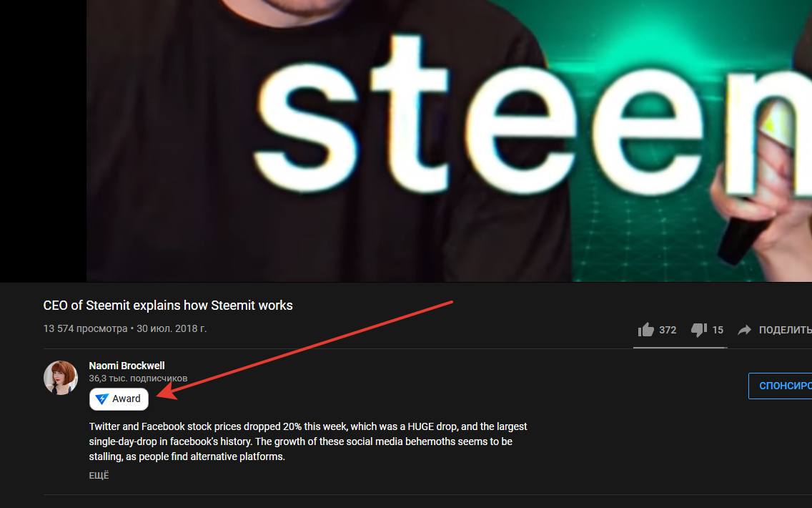The image size is (812, 508).
Task: Click the 30 июл. 2018 г. upload date
Action: coord(172,328)
